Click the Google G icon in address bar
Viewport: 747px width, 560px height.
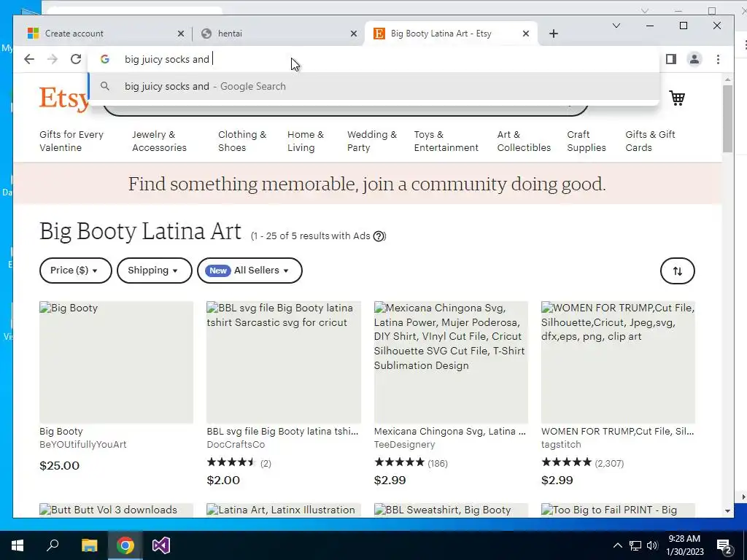coord(105,59)
